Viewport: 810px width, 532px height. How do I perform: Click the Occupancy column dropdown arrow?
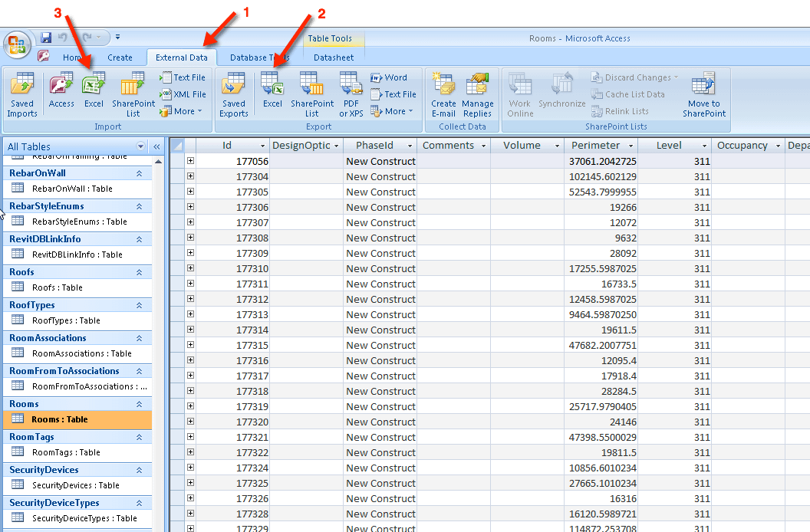[778, 146]
